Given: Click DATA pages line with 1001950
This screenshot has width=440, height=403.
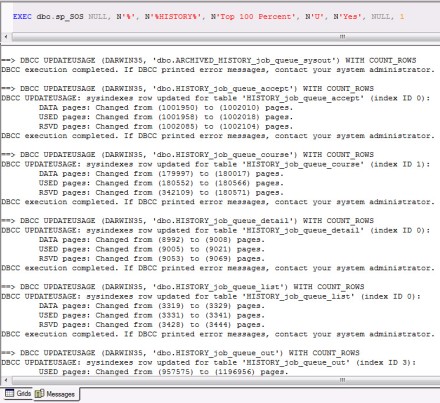Looking at the screenshot, I should coord(166,107).
